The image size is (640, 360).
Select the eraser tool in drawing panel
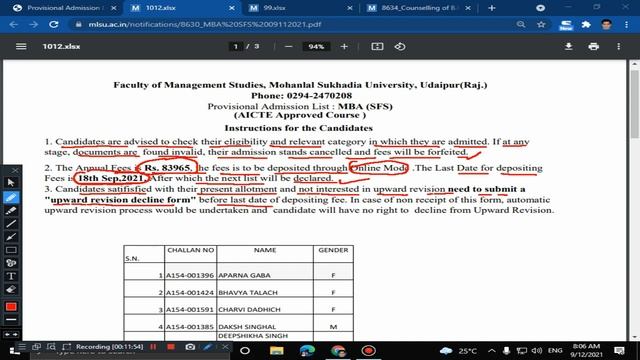click(11, 289)
